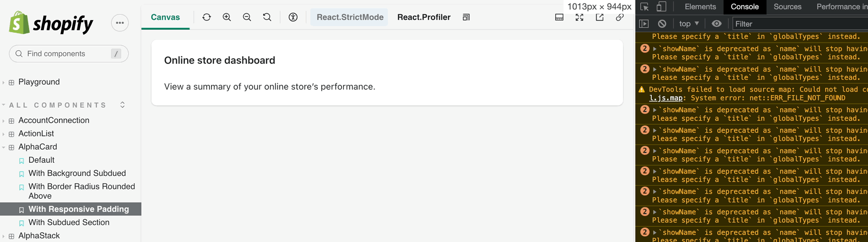Enter fullscreen canvas mode
Viewport: 868px width, 242px height.
579,17
